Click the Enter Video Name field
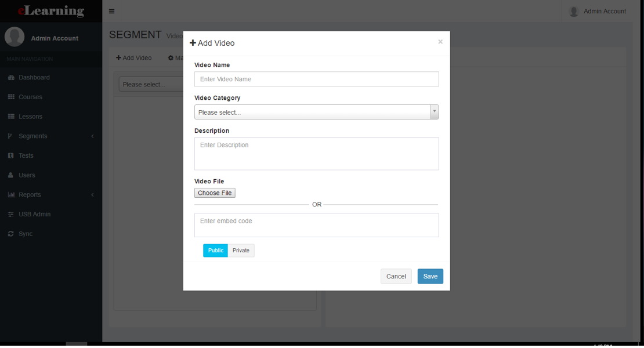The image size is (644, 348). click(x=316, y=79)
